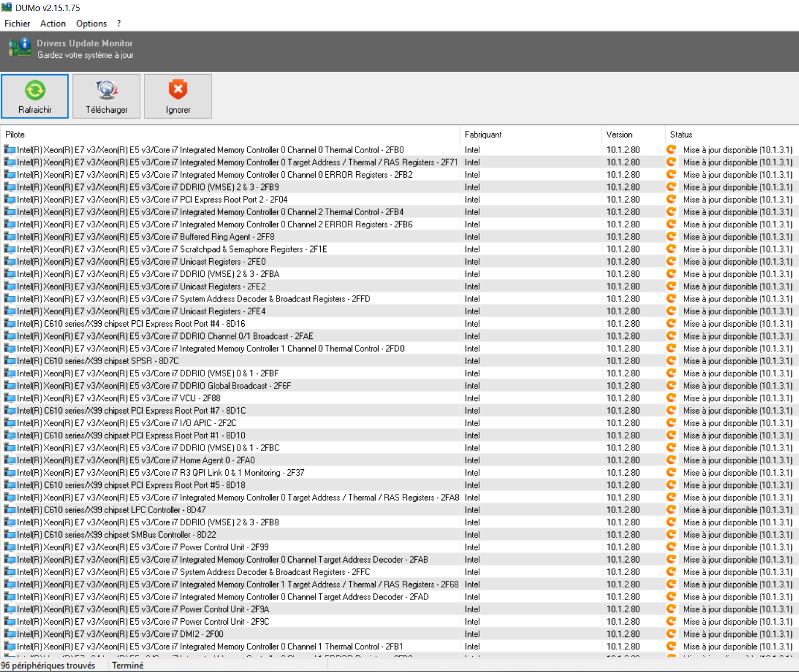This screenshot has height=672, width=799.
Task: Click device icon of Channel 0 ERROR Registers - 2FB2 row
Action: tap(10, 175)
